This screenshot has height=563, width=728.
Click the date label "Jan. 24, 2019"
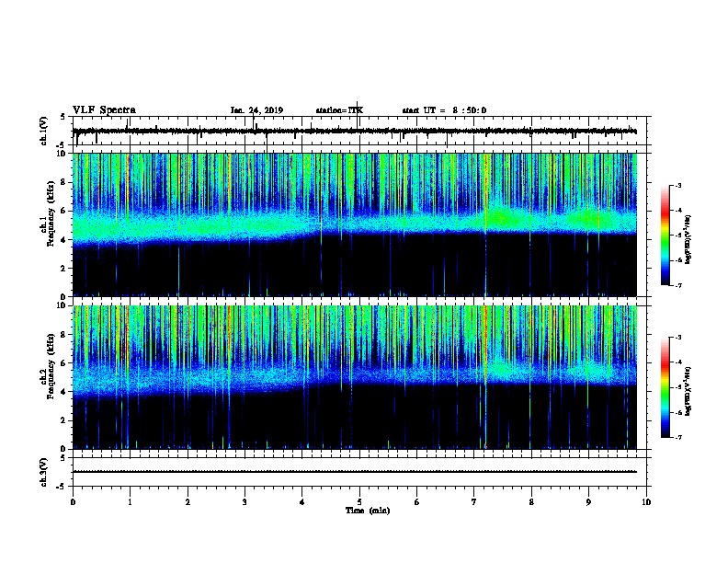point(256,110)
